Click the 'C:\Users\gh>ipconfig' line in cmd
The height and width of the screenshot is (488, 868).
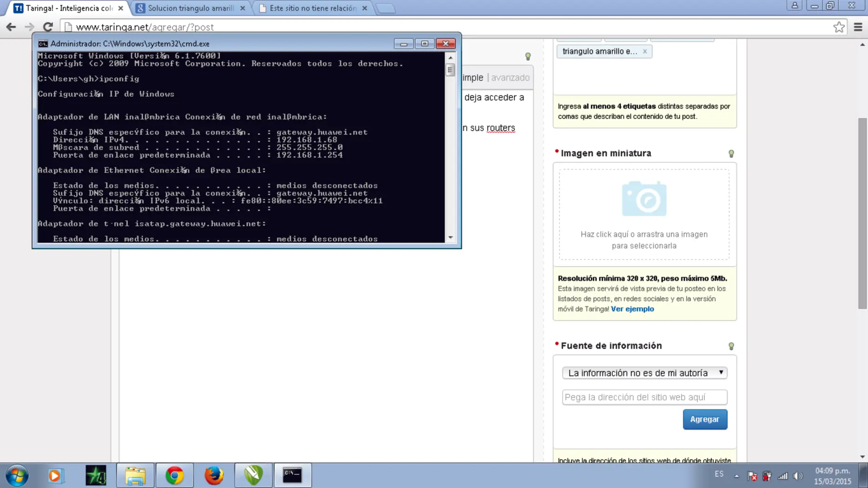coord(88,79)
